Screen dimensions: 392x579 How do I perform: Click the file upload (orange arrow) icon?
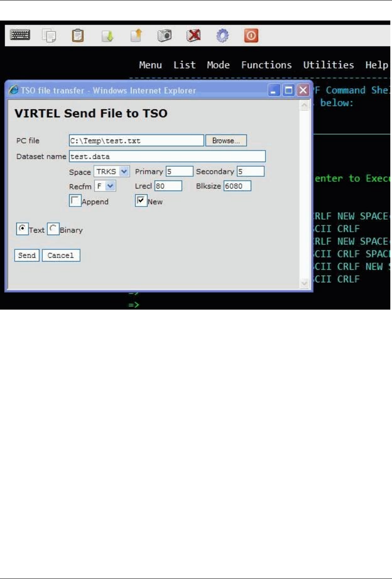[136, 36]
